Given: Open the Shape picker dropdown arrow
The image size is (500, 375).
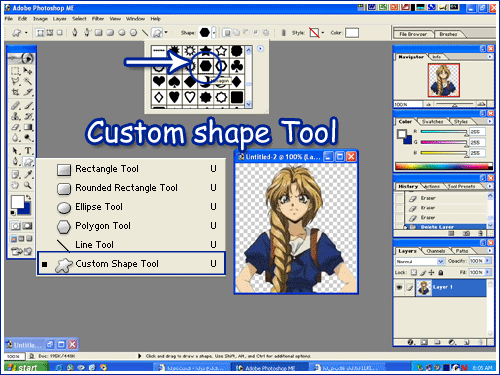Looking at the screenshot, I should (214, 33).
